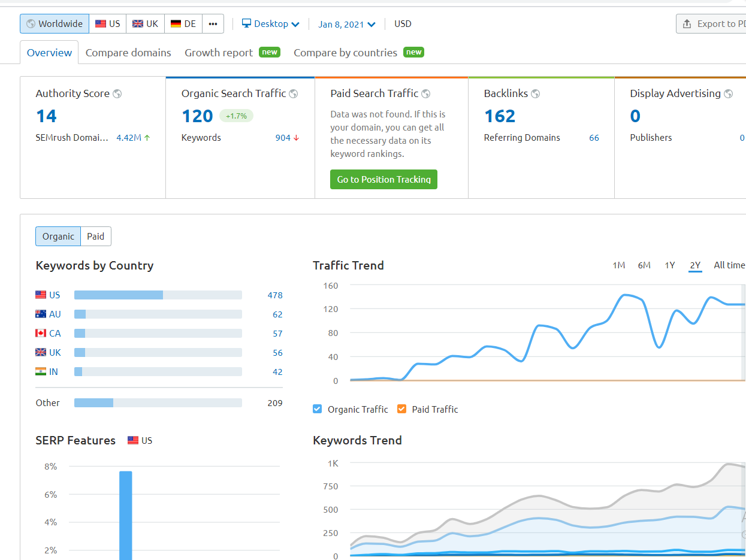Image resolution: width=746 pixels, height=560 pixels.
Task: Open the 904 keywords link
Action: point(283,138)
